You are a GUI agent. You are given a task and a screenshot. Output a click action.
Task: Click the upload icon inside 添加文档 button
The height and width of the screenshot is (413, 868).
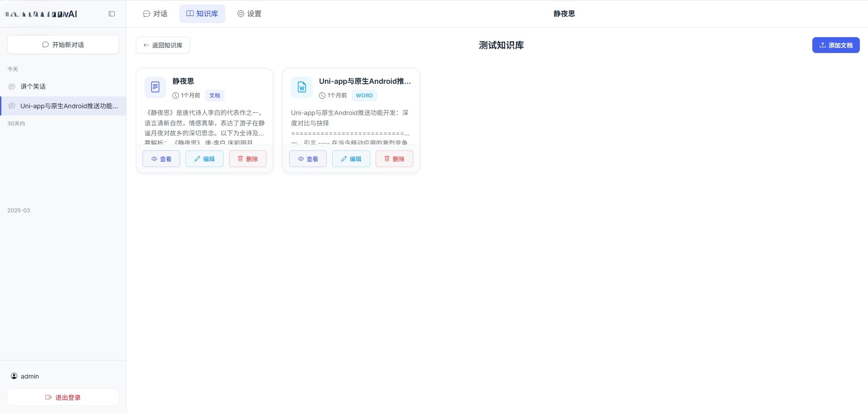pyautogui.click(x=822, y=45)
